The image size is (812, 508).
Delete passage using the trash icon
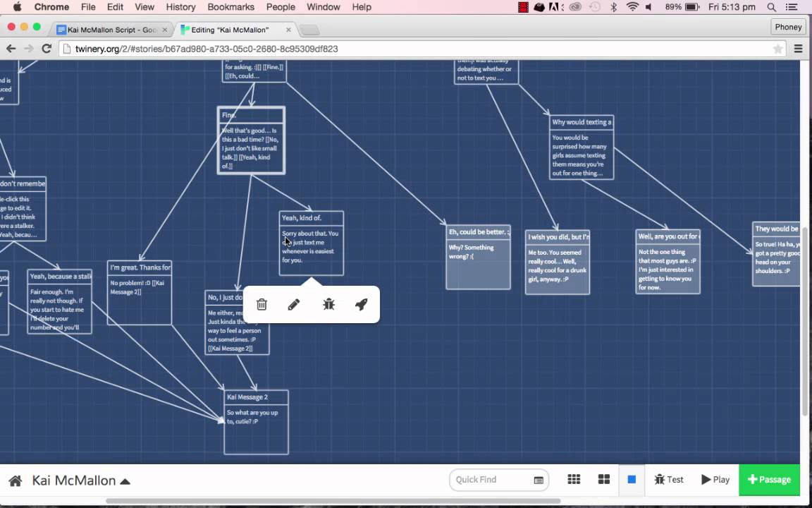tap(262, 304)
